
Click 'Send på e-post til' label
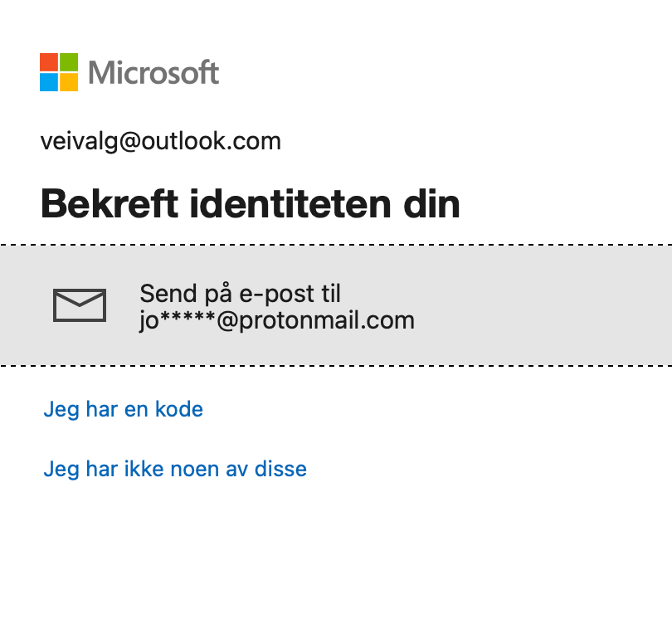[x=240, y=293]
